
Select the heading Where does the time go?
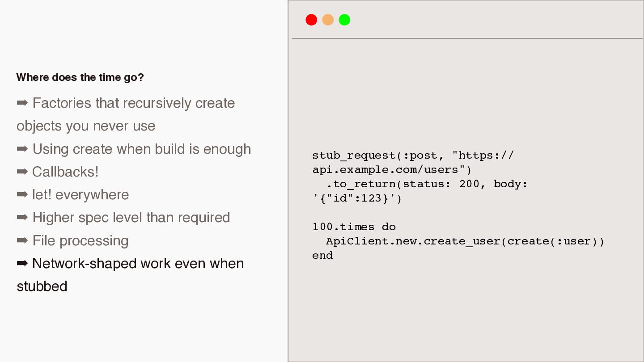click(80, 77)
